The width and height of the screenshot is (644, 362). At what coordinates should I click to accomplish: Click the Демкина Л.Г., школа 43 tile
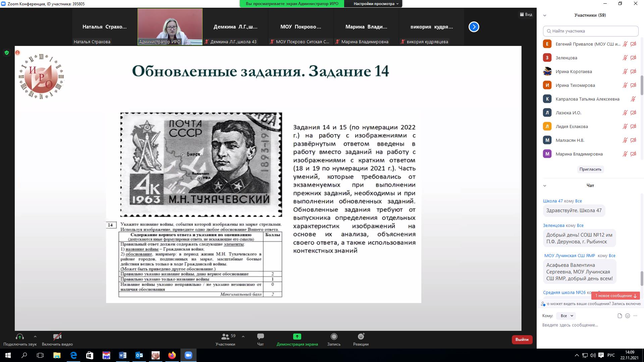[x=235, y=27]
